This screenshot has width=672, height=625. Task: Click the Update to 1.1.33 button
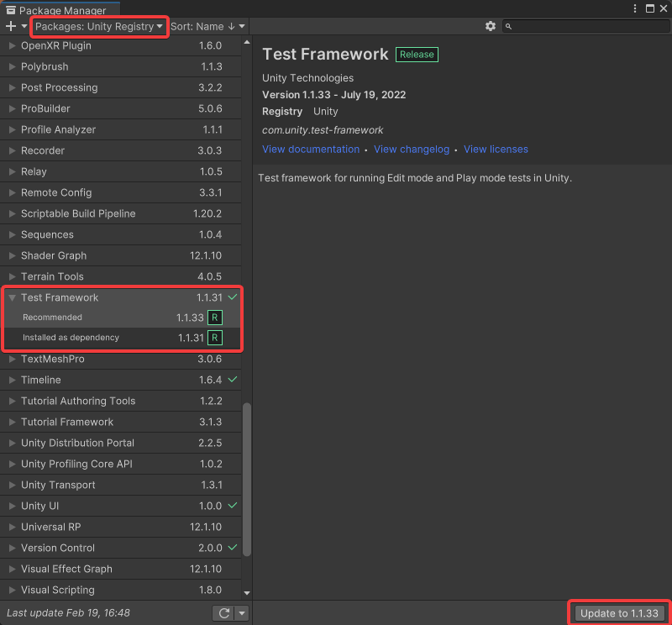[x=619, y=612]
